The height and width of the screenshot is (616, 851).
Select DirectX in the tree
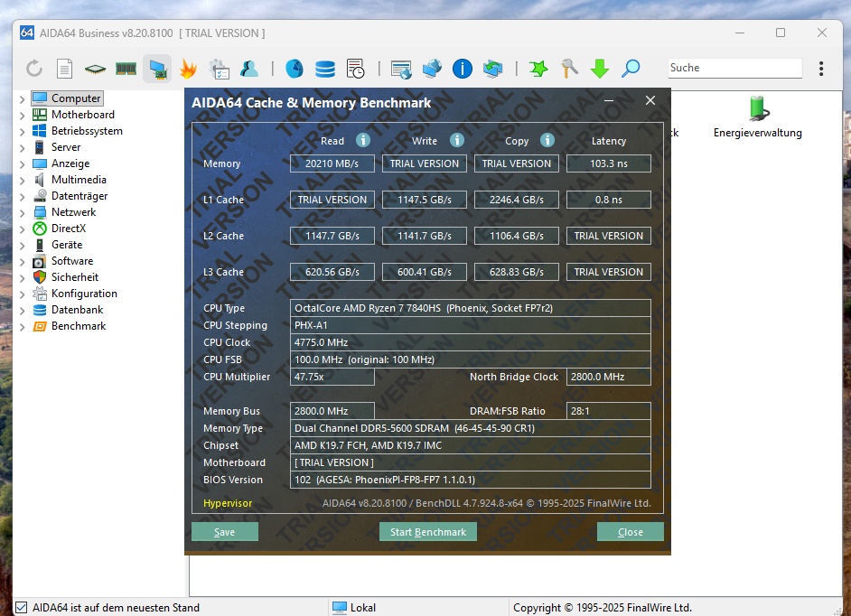69,229
